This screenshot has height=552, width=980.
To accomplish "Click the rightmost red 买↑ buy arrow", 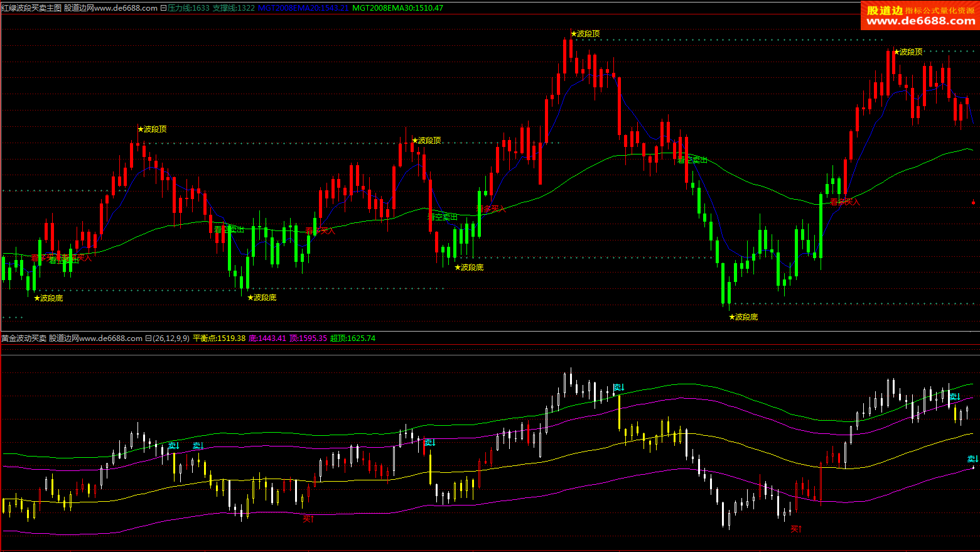I will [x=796, y=529].
